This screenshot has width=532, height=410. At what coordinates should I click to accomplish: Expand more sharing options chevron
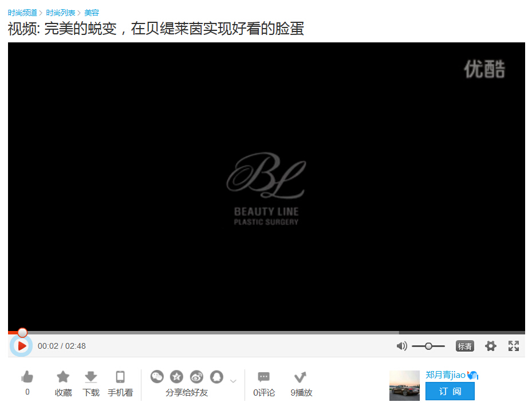[233, 381]
